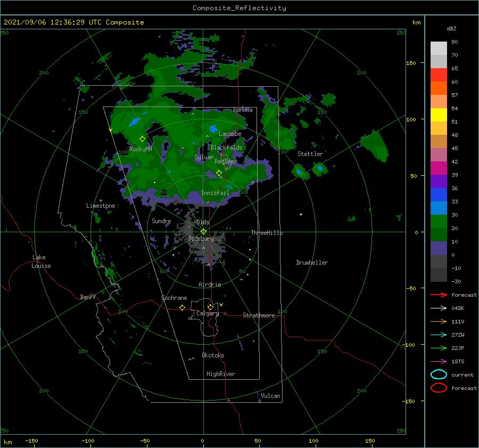Click the Banff town label
This screenshot has width=479, height=448.
click(88, 297)
